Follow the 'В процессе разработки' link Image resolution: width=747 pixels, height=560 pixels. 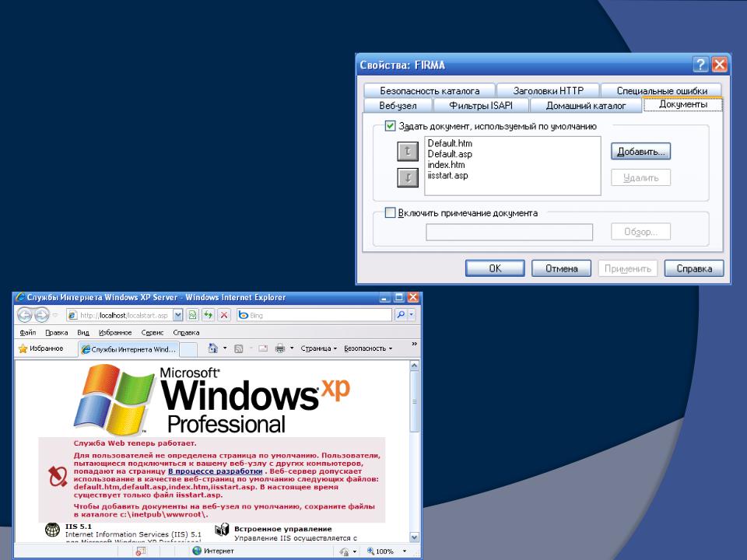click(x=215, y=471)
